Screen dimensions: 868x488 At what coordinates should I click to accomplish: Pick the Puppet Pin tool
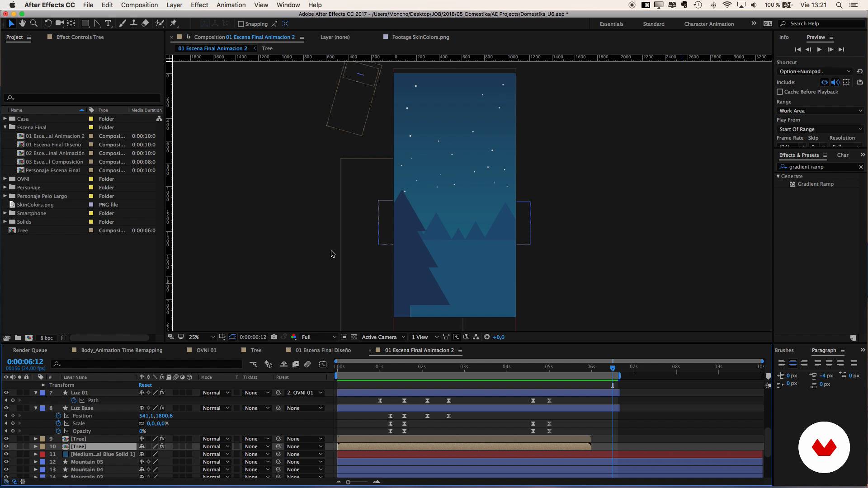175,23
